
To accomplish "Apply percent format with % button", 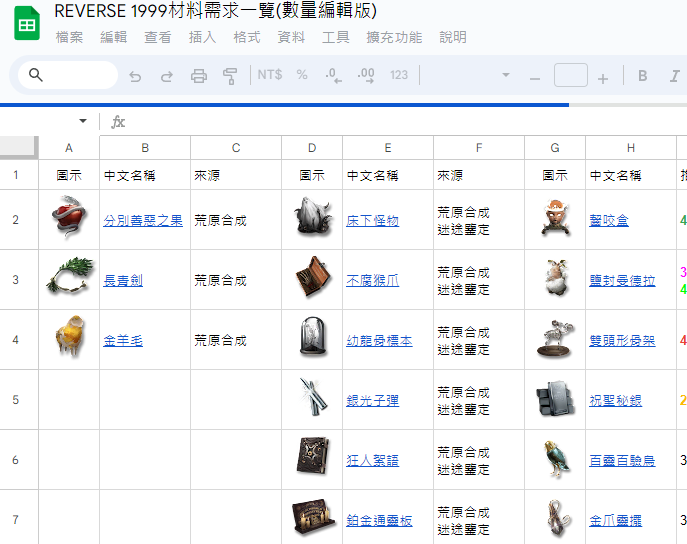I will click(302, 75).
